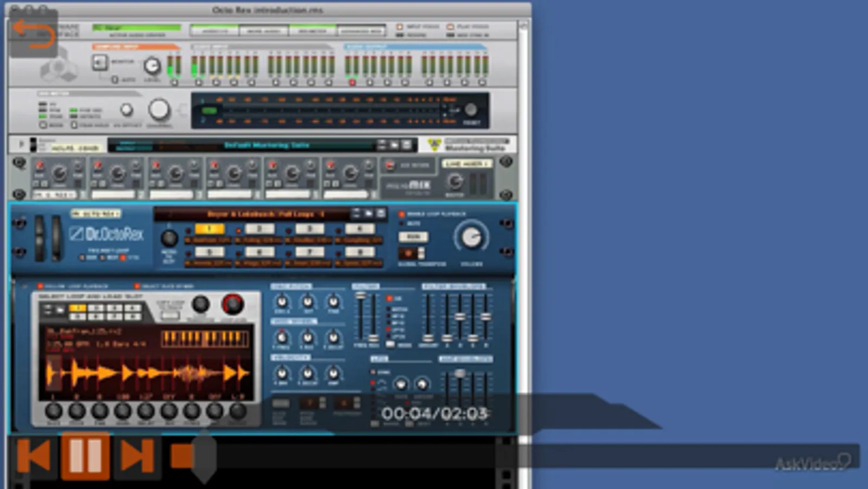This screenshot has height=489, width=868.
Task: Expand the Mastering Suite device with triangle
Action: coord(21,144)
